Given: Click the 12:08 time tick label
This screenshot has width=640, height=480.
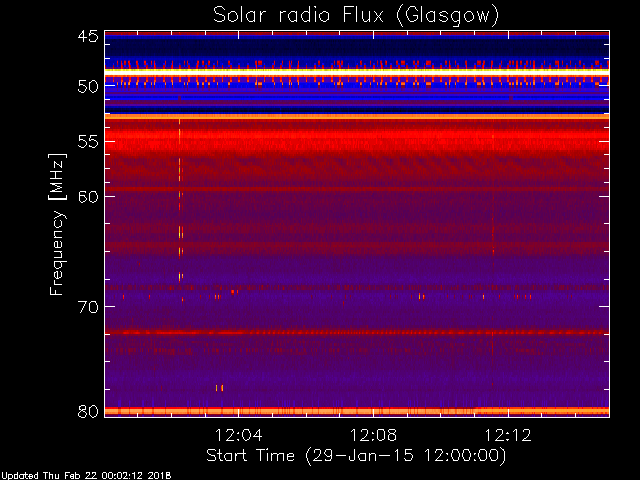Looking at the screenshot, I should 373,435.
